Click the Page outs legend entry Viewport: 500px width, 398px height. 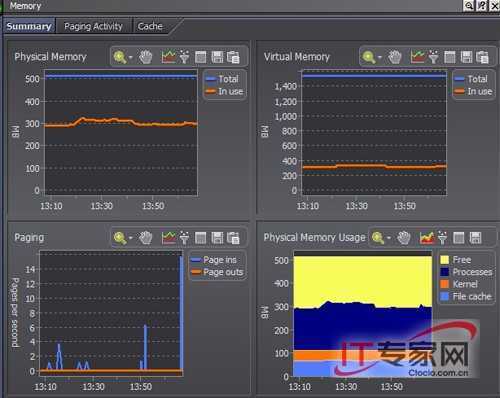[217, 272]
